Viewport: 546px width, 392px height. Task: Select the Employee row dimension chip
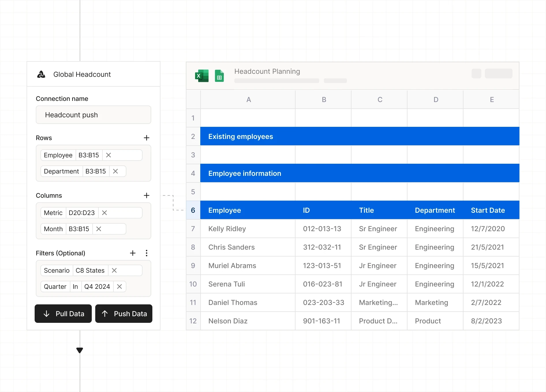(x=58, y=155)
